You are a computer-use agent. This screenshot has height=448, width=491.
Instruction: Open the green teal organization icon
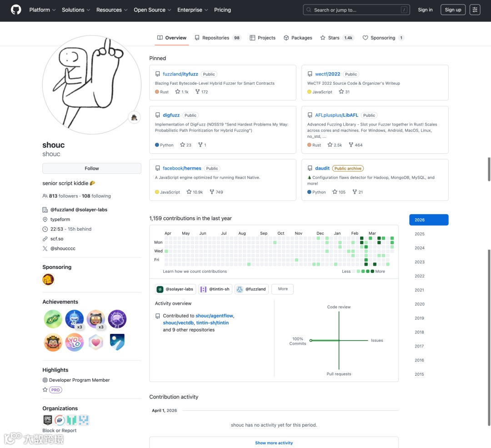[72, 420]
